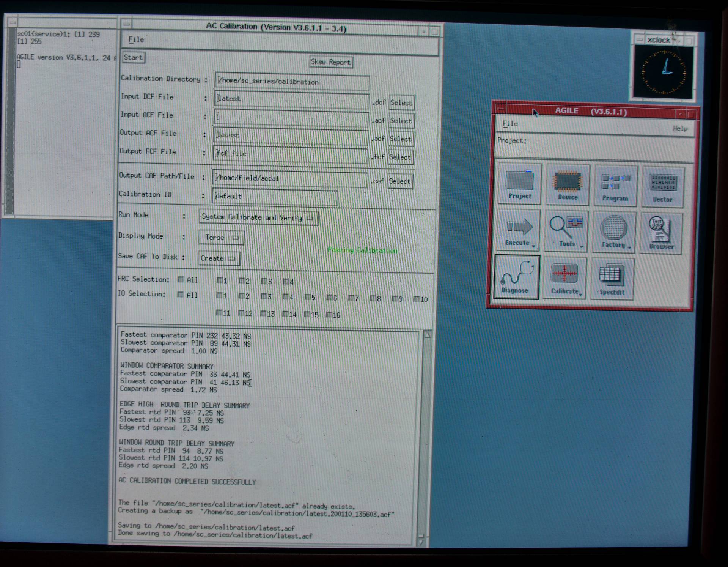Toggle FRC Selection checkbox 2
The height and width of the screenshot is (567, 728).
(242, 281)
